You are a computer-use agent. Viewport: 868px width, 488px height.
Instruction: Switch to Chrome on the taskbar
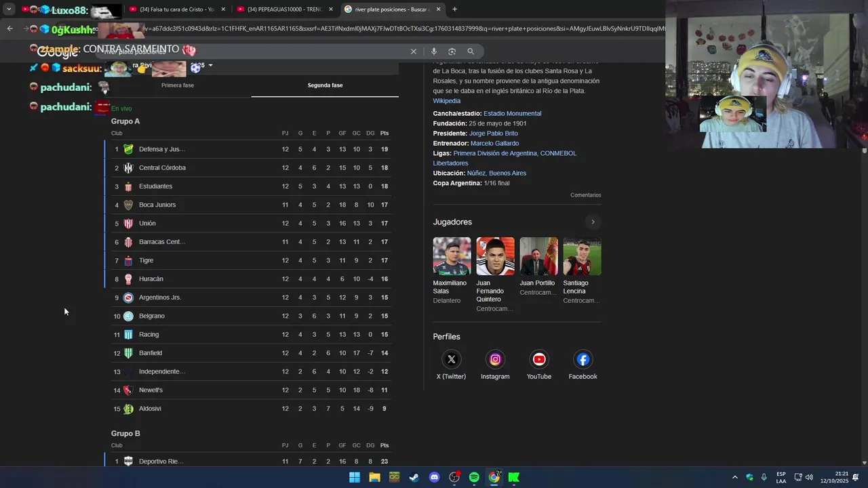point(494,477)
